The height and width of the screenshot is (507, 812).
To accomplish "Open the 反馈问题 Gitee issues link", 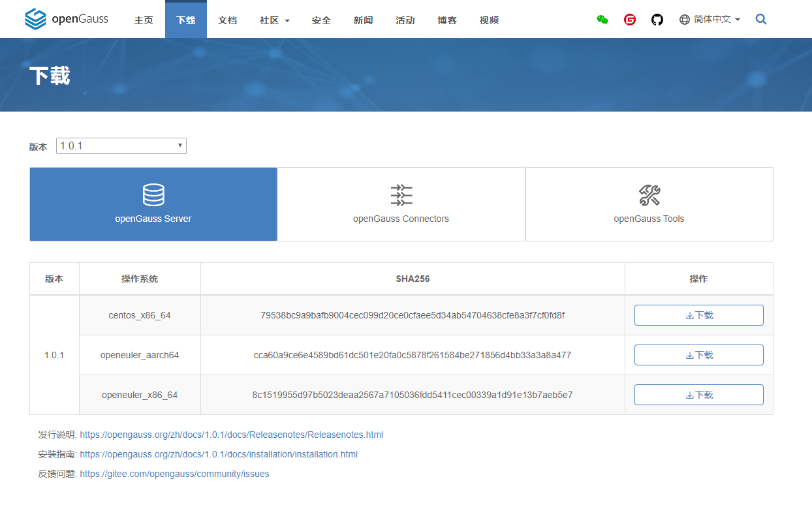I will (x=175, y=474).
